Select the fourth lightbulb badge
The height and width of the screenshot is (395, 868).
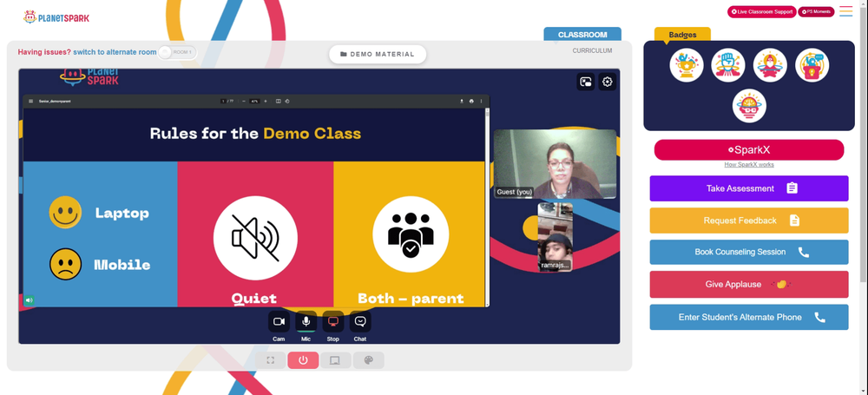click(812, 65)
